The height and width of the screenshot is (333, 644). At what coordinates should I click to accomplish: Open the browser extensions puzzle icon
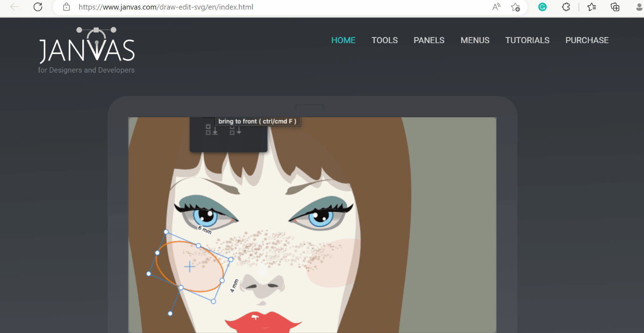(566, 7)
